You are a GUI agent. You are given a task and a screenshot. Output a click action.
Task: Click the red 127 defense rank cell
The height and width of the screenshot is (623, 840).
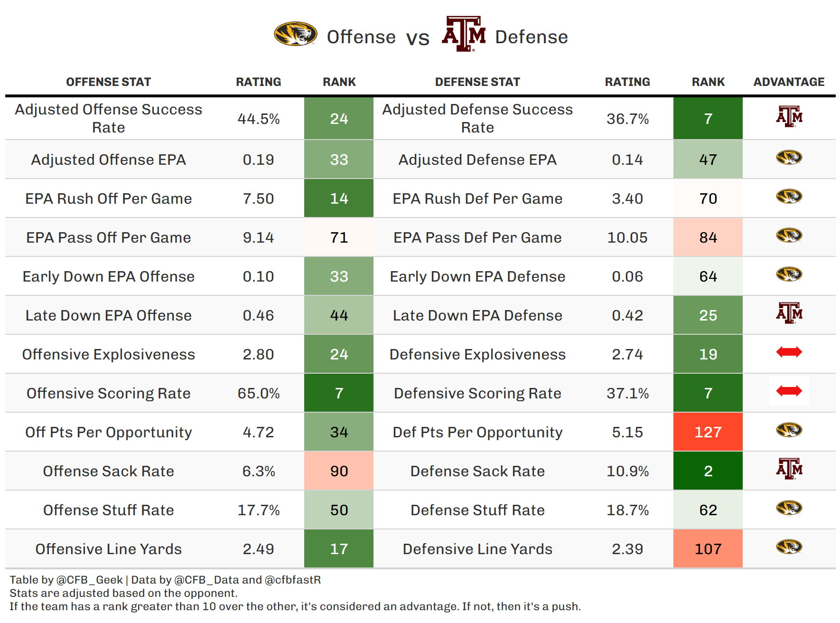pyautogui.click(x=708, y=432)
